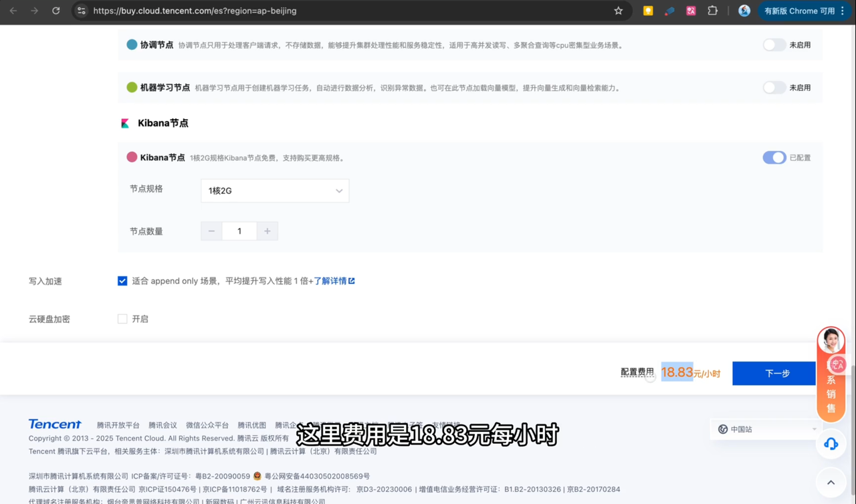Increase 节点数量 with the plus button

pyautogui.click(x=267, y=231)
